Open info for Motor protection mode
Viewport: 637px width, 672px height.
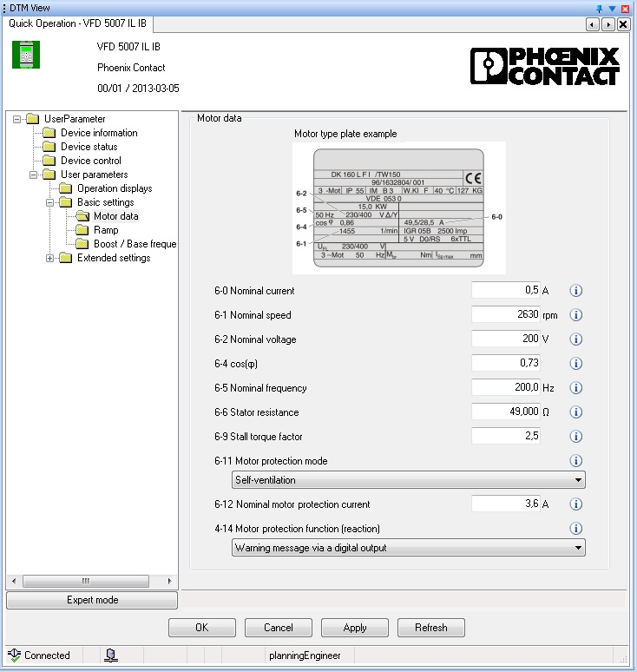pyautogui.click(x=575, y=461)
